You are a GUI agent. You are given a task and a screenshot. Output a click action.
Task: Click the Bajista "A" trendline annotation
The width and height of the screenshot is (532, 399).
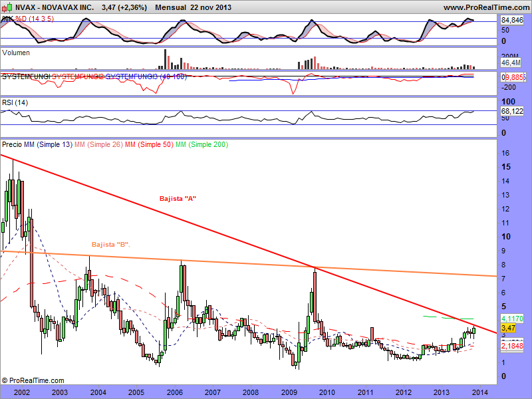pyautogui.click(x=178, y=198)
